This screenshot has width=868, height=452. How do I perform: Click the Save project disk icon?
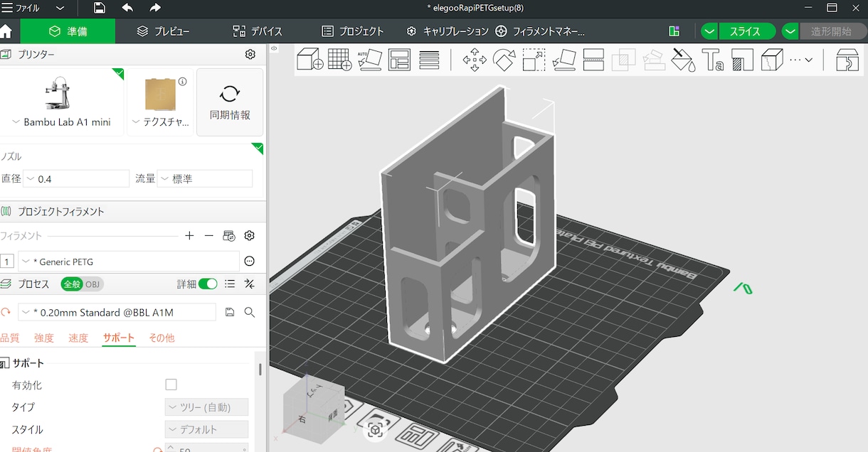tap(100, 8)
